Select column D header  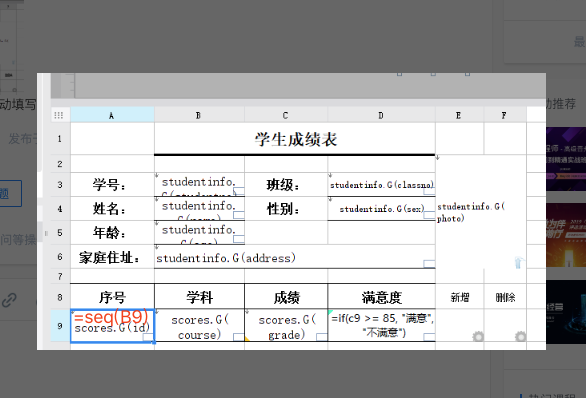click(x=381, y=115)
